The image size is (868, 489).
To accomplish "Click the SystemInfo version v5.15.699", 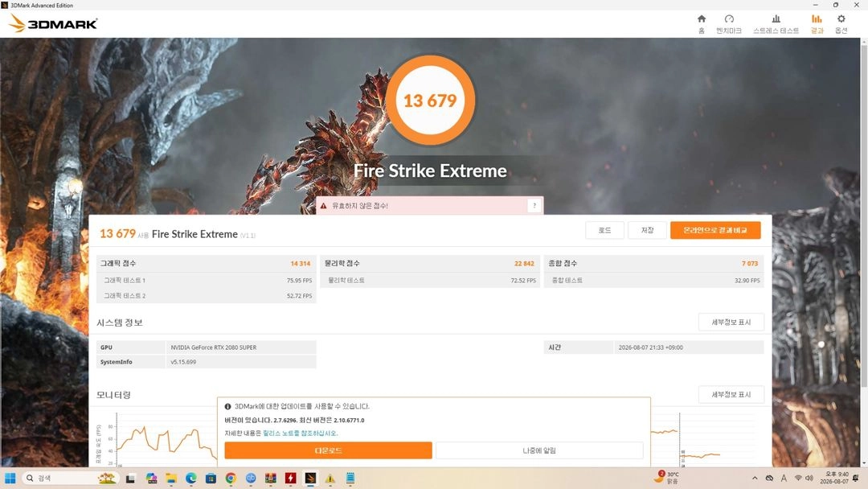I will tap(183, 362).
